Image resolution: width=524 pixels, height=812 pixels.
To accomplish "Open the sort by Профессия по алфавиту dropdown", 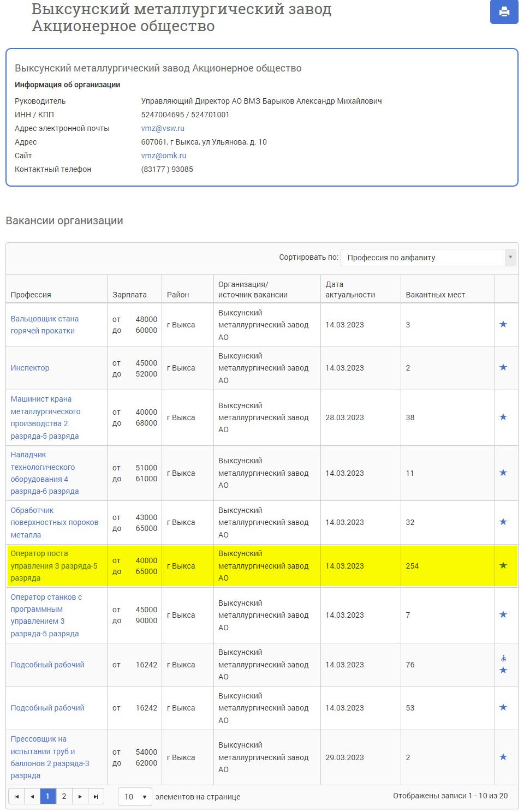I will tap(428, 258).
